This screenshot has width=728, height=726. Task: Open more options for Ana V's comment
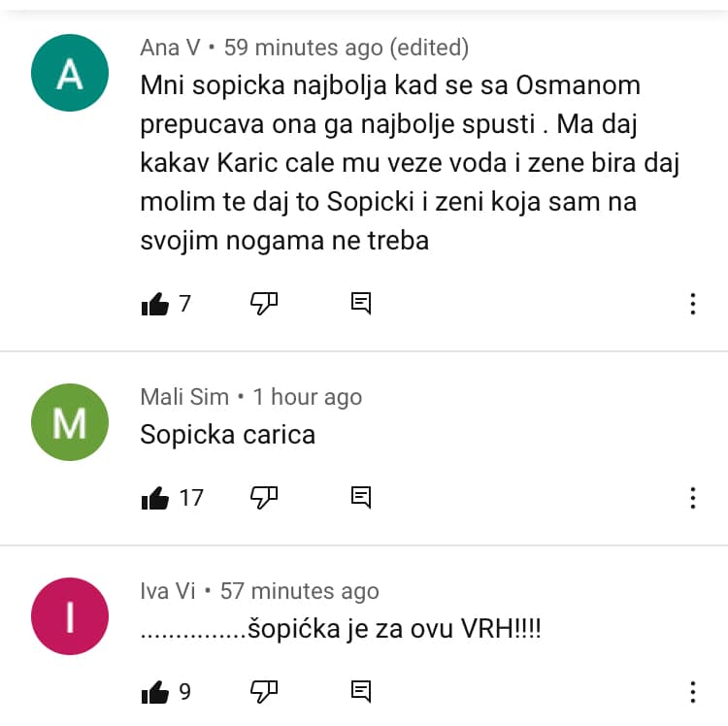point(693,304)
